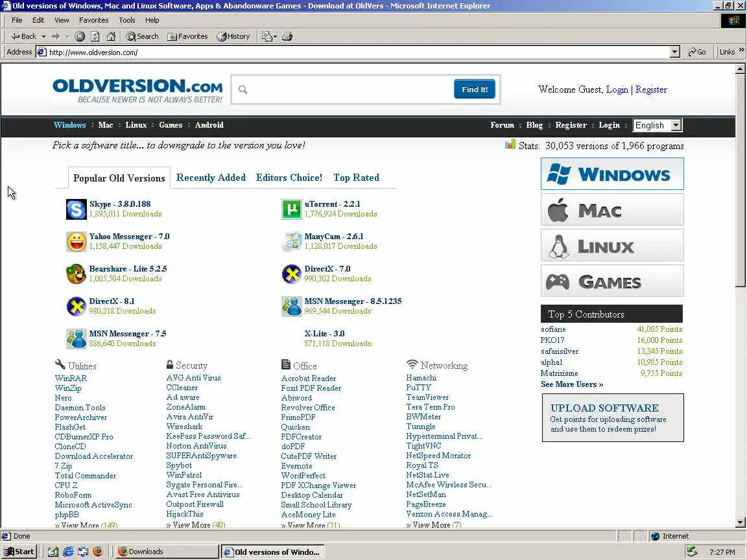Viewport: 747px width, 560px height.
Task: Click the Print toolbar icon
Action: tap(287, 36)
